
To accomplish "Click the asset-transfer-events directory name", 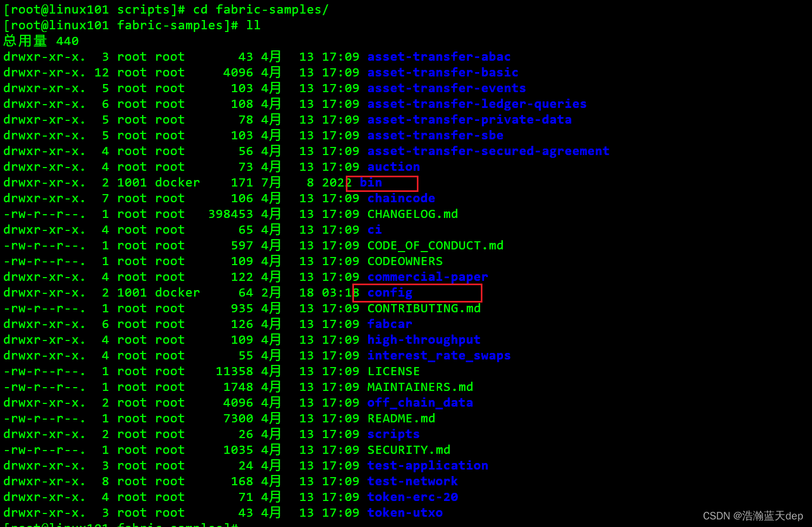I will point(447,88).
